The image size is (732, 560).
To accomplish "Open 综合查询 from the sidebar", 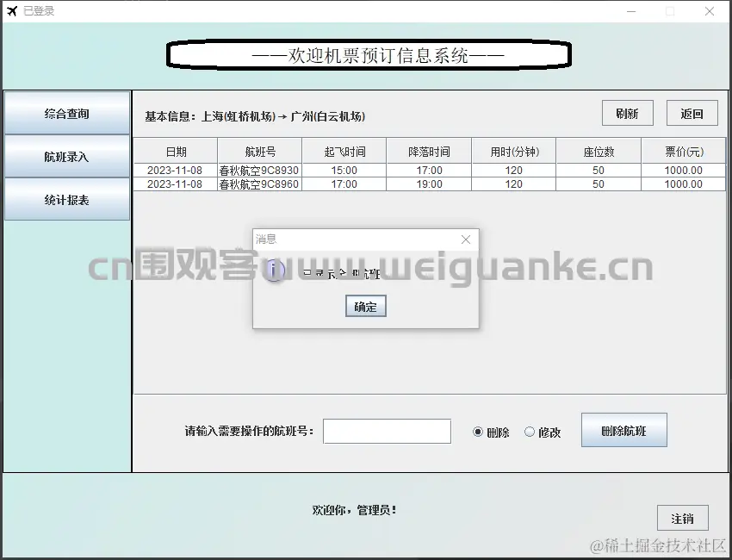I will (x=67, y=113).
